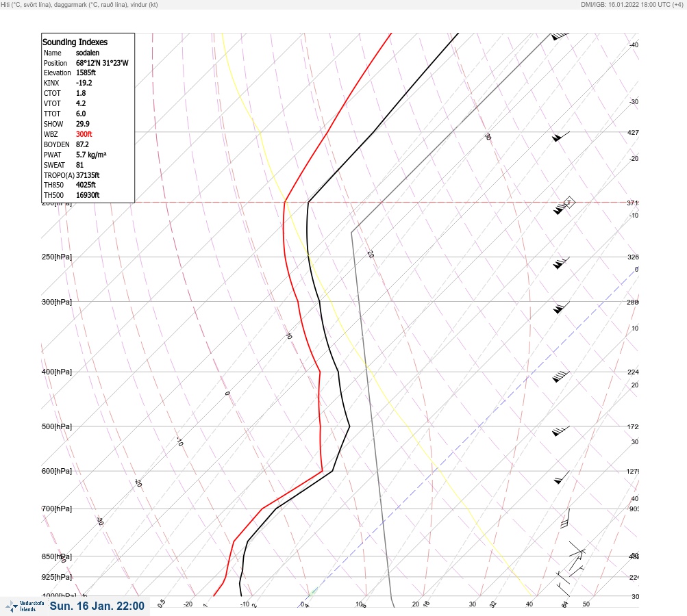The width and height of the screenshot is (687, 616).
Task: Click the 50 label on bottom temperature axis
Action: point(586,604)
